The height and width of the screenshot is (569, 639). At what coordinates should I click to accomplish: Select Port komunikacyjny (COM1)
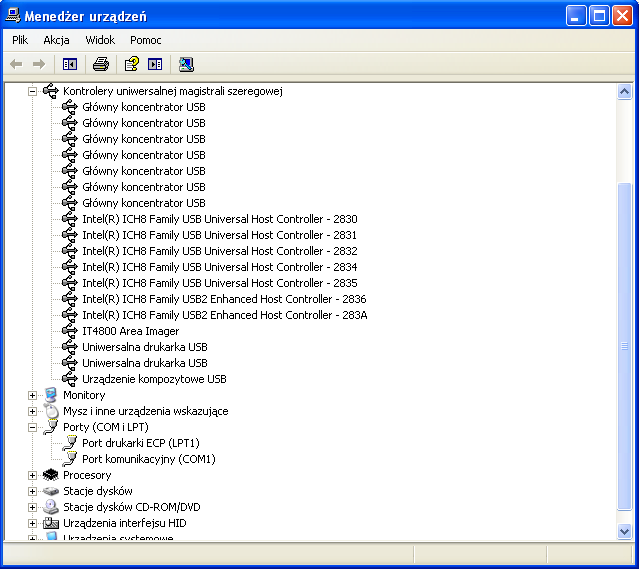click(149, 459)
